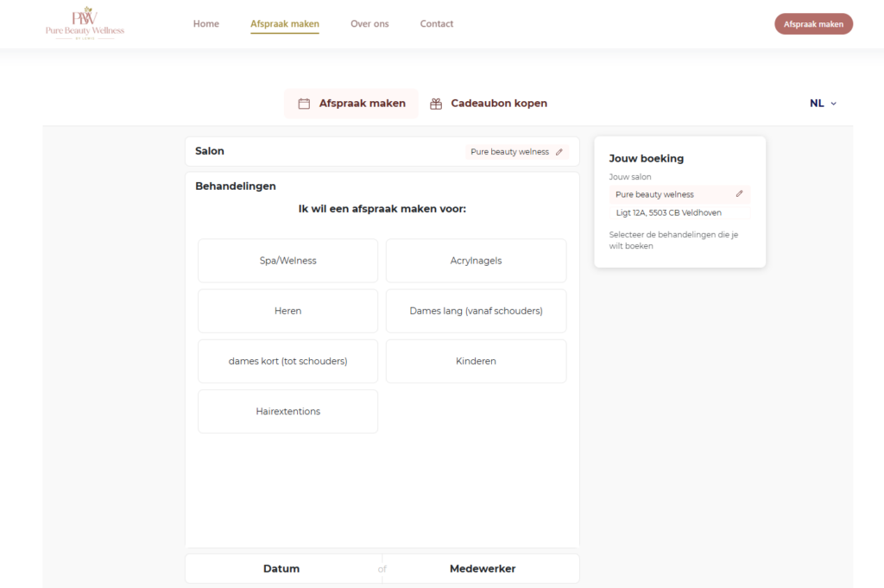This screenshot has height=588, width=884.
Task: Select the Acrylnagels category
Action: click(476, 261)
